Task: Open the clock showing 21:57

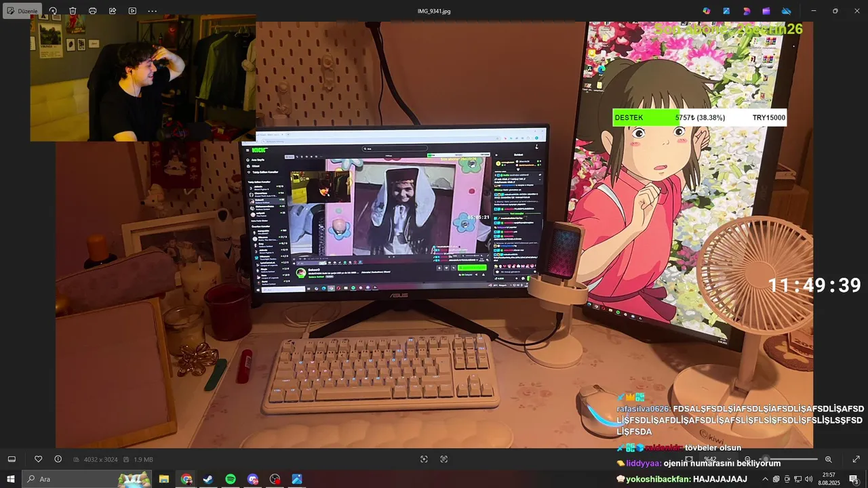Action: [829, 479]
